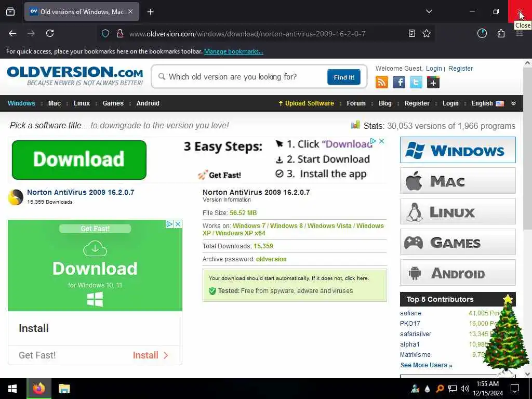Toggle reader view icon in address bar
This screenshot has width=532, height=399.
pyautogui.click(x=411, y=33)
